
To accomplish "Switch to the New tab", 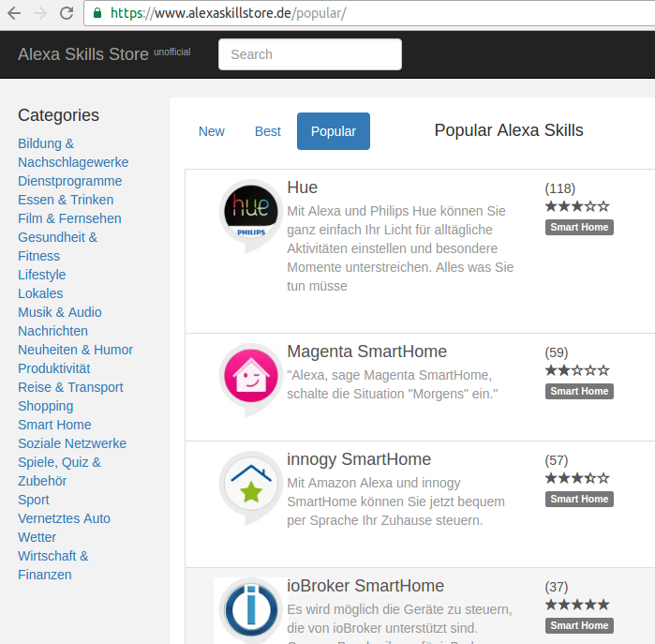I will click(212, 131).
